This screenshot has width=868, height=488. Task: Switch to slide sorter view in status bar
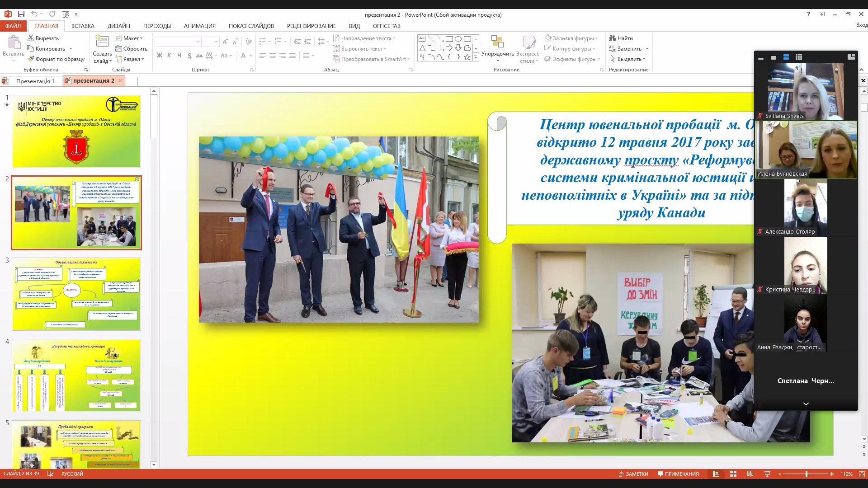click(x=733, y=474)
